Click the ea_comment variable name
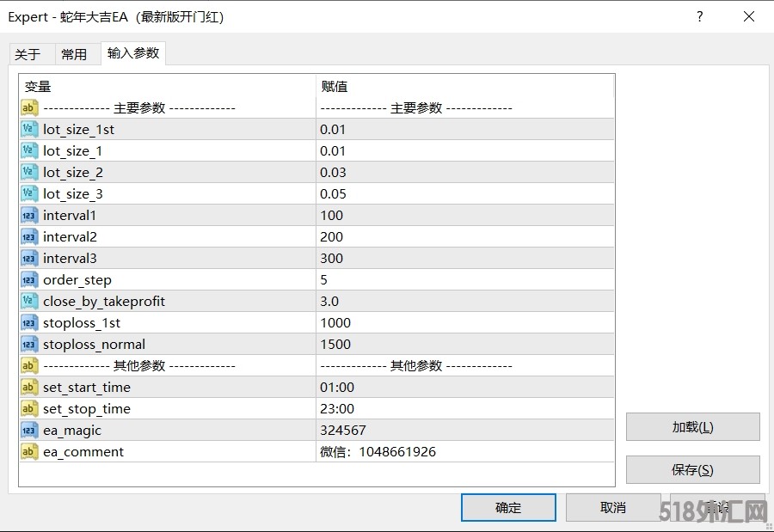Image resolution: width=774 pixels, height=532 pixels. 83,452
